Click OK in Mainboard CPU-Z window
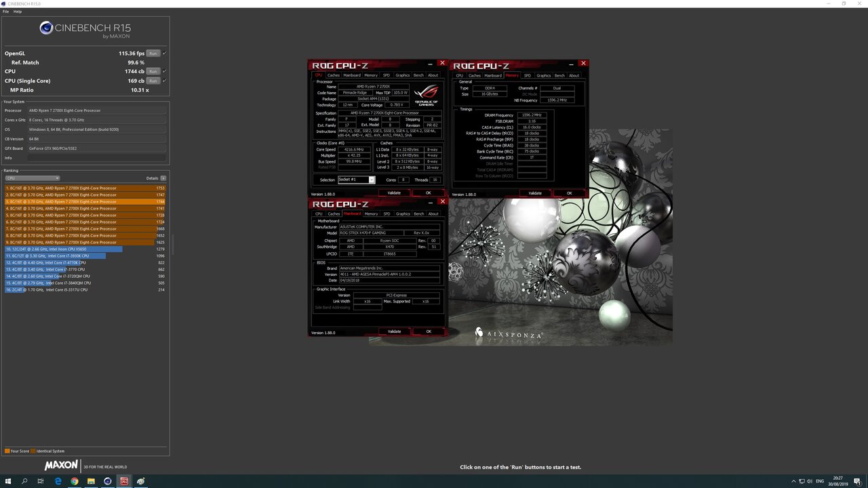The width and height of the screenshot is (868, 488). [x=429, y=331]
